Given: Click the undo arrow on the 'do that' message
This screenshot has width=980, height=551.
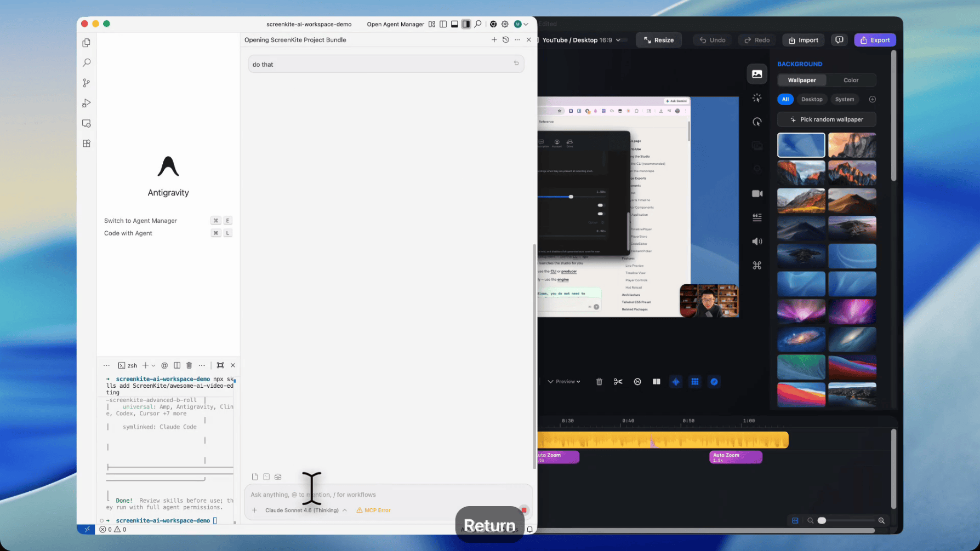Looking at the screenshot, I should (x=516, y=64).
